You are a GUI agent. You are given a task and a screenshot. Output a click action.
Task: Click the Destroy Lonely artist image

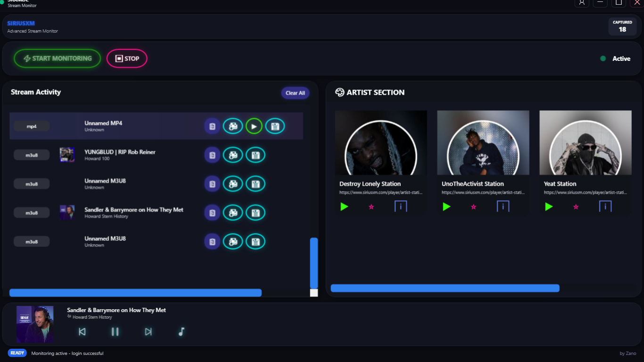pyautogui.click(x=381, y=143)
